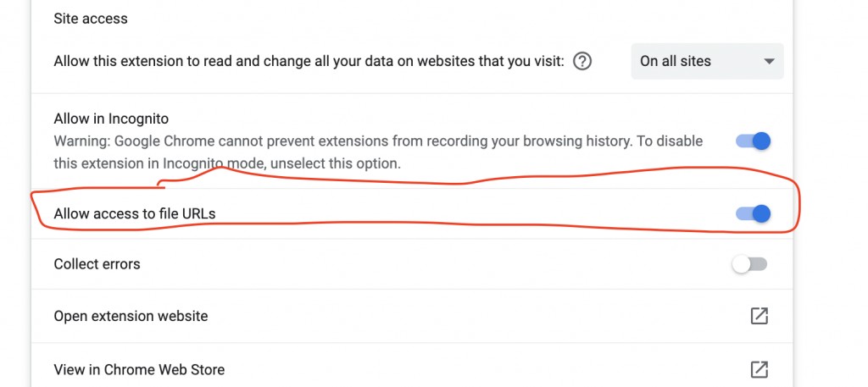The height and width of the screenshot is (387, 868).
Task: Open extension website row
Action: click(412, 316)
